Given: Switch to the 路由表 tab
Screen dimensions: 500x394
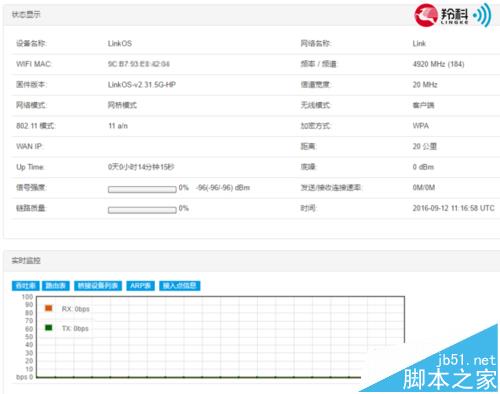Looking at the screenshot, I should 55,286.
